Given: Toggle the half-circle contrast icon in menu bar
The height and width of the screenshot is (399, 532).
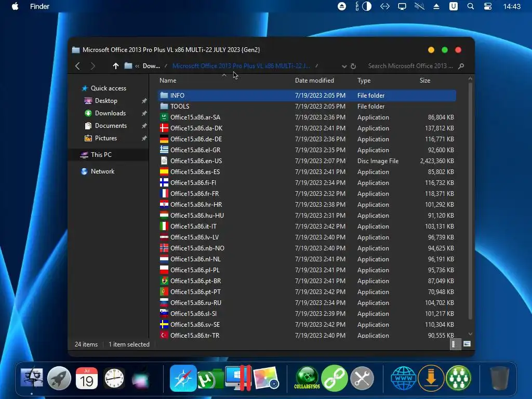Looking at the screenshot, I should click(x=367, y=6).
